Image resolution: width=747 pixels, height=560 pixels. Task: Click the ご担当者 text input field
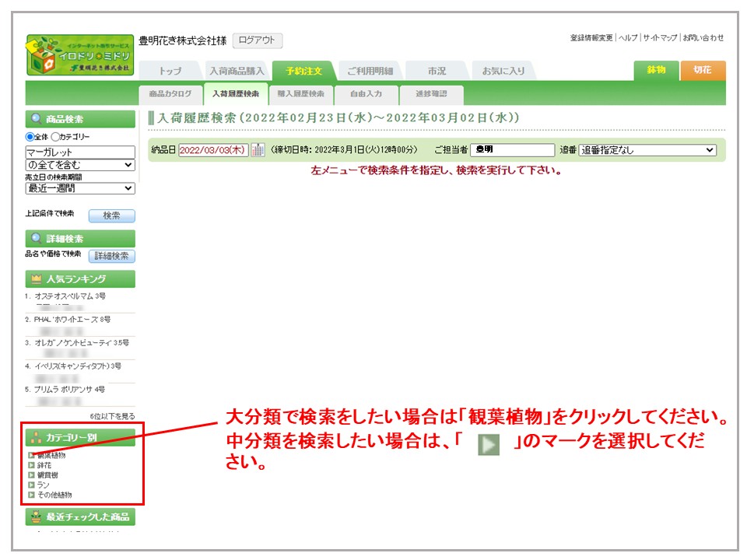512,150
